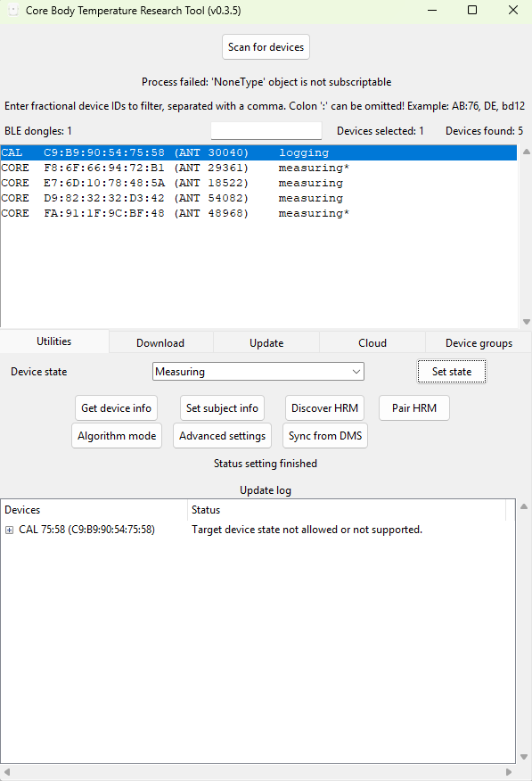Select CORE device FA:91:1F:9C:BF:48
Viewport: 532px width, 781px height.
tap(258, 213)
